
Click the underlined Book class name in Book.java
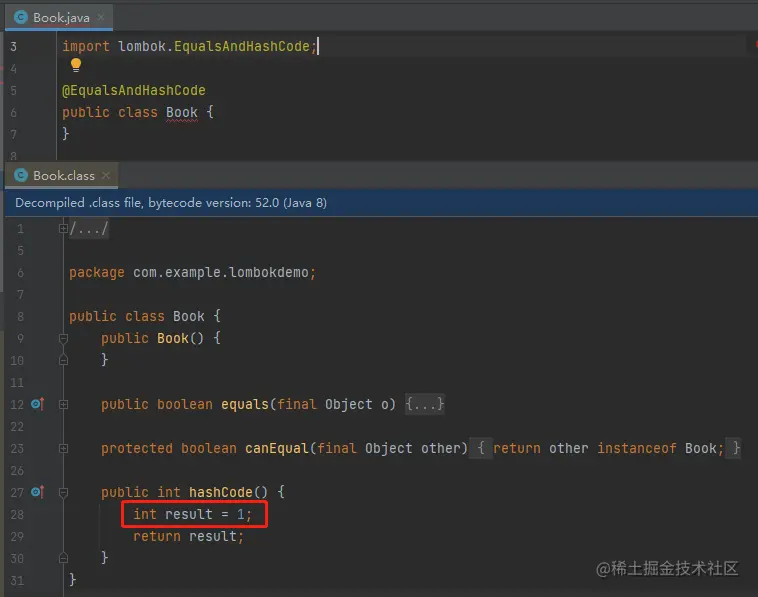click(182, 113)
